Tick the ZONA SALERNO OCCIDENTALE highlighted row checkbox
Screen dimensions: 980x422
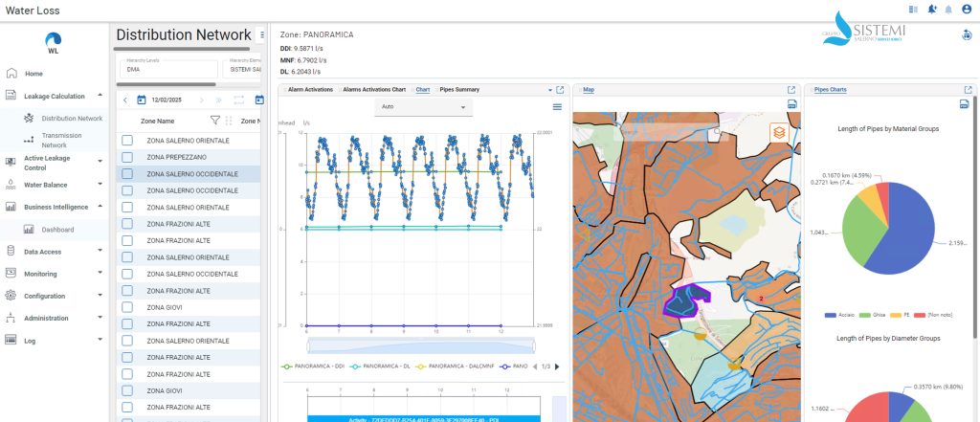click(127, 174)
